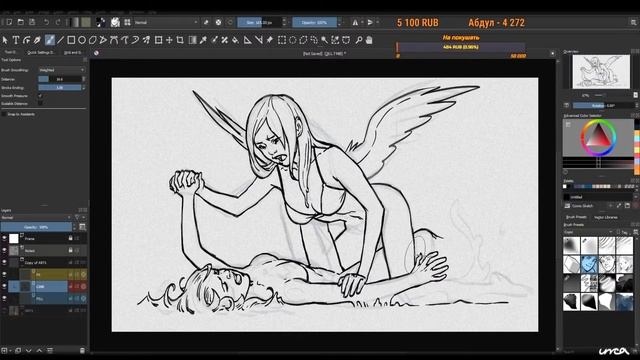
Task: Select the Text tool
Action: point(16,40)
